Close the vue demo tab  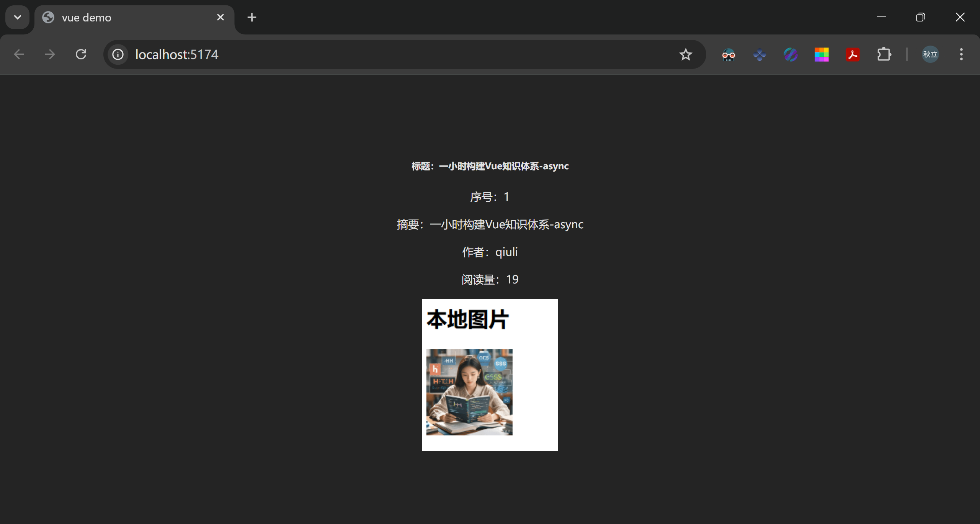pos(220,17)
